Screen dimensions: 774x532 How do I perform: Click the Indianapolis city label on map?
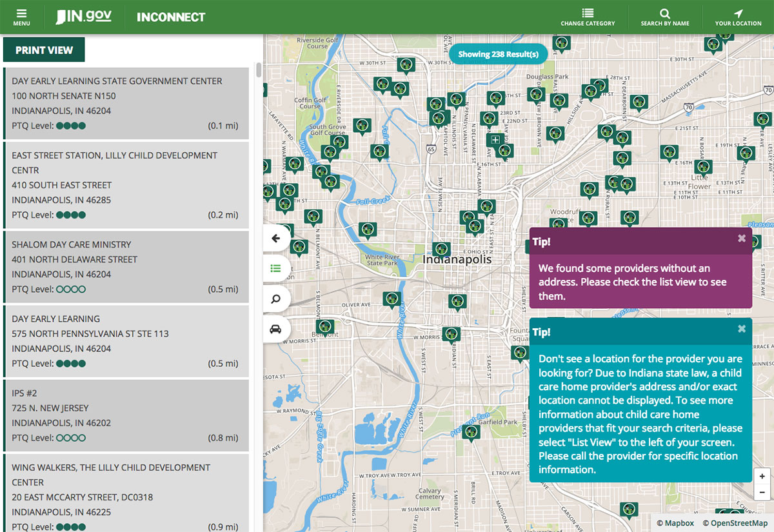pos(457,260)
